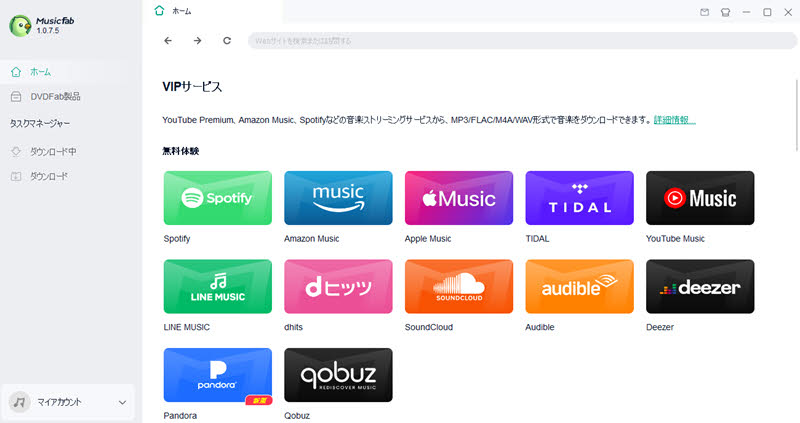Image resolution: width=800 pixels, height=423 pixels.
Task: Click the Qobuz label text
Action: click(297, 415)
